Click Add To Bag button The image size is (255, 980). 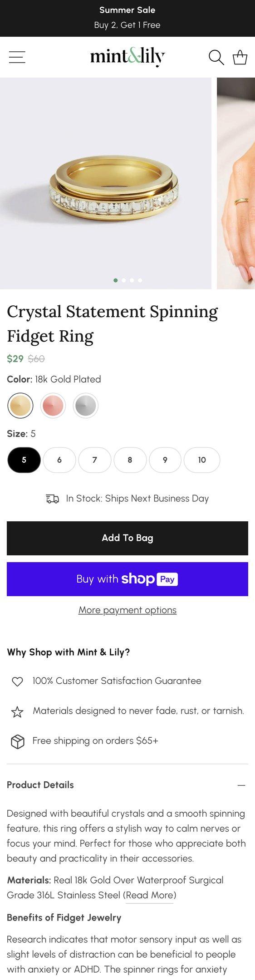click(127, 538)
